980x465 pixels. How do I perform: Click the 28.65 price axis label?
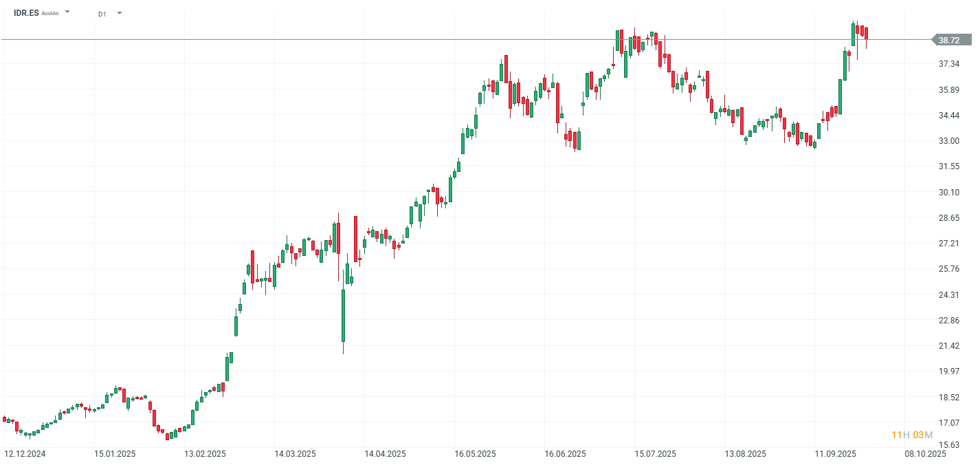pyautogui.click(x=948, y=218)
